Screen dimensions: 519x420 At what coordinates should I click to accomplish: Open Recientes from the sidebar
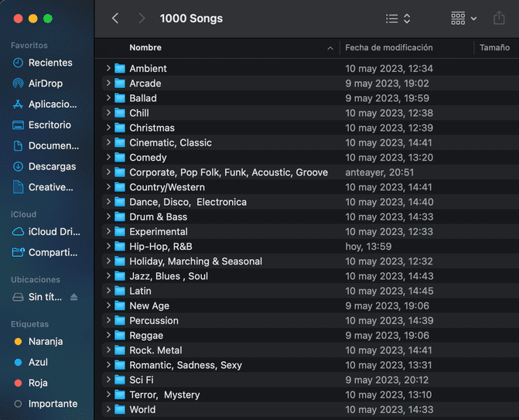(50, 63)
